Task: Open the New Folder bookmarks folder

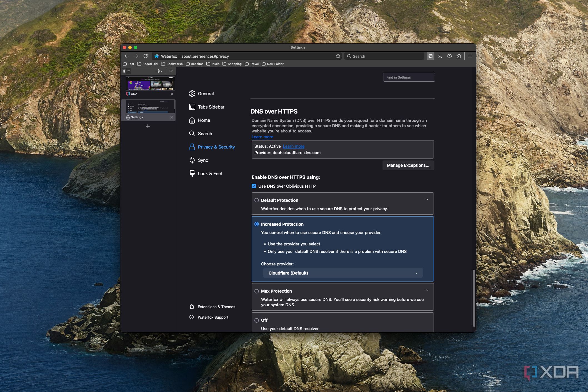Action: (x=272, y=64)
